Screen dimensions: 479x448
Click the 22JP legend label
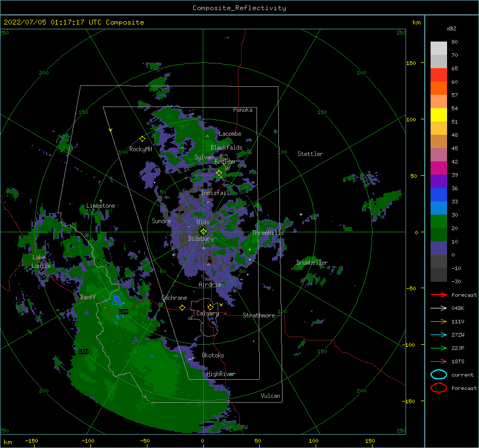point(458,348)
